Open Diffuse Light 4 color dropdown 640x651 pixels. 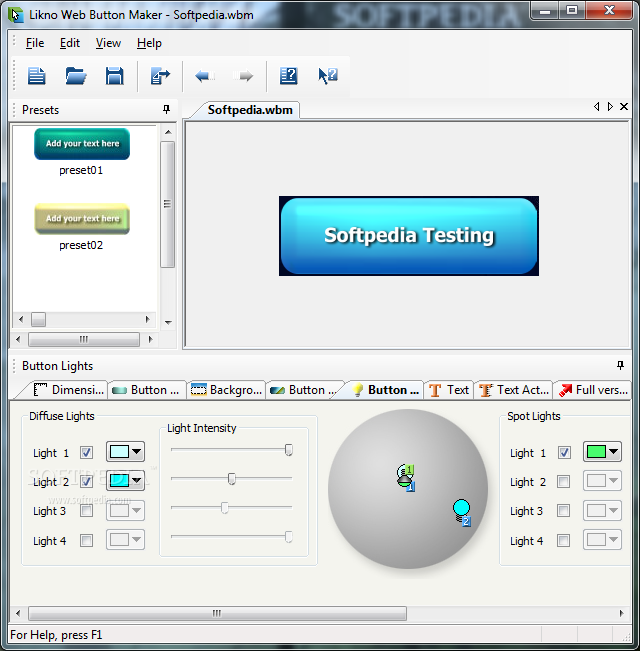click(125, 540)
